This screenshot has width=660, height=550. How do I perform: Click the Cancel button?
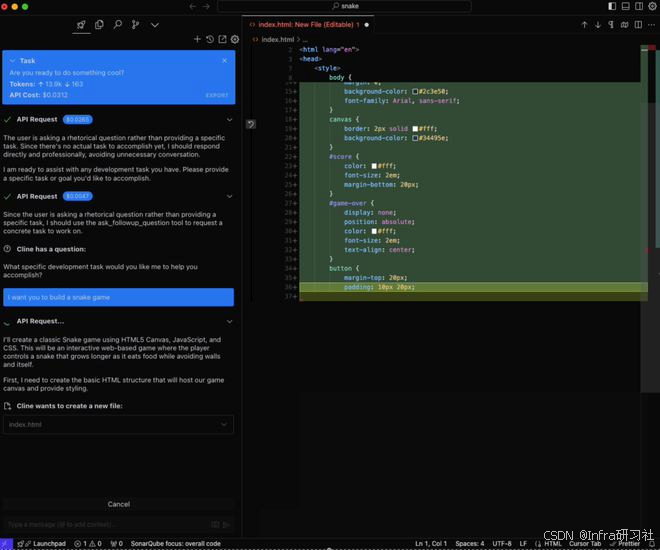118,504
